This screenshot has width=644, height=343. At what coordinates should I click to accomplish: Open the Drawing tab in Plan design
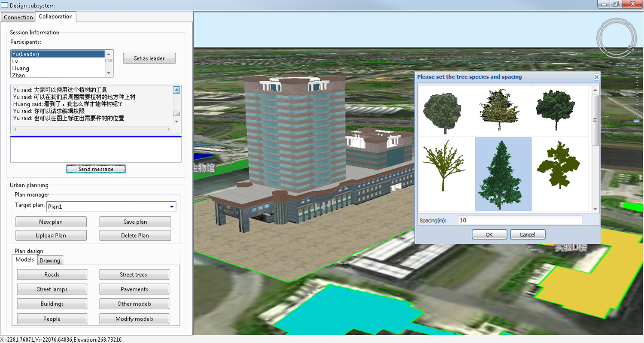pyautogui.click(x=50, y=260)
